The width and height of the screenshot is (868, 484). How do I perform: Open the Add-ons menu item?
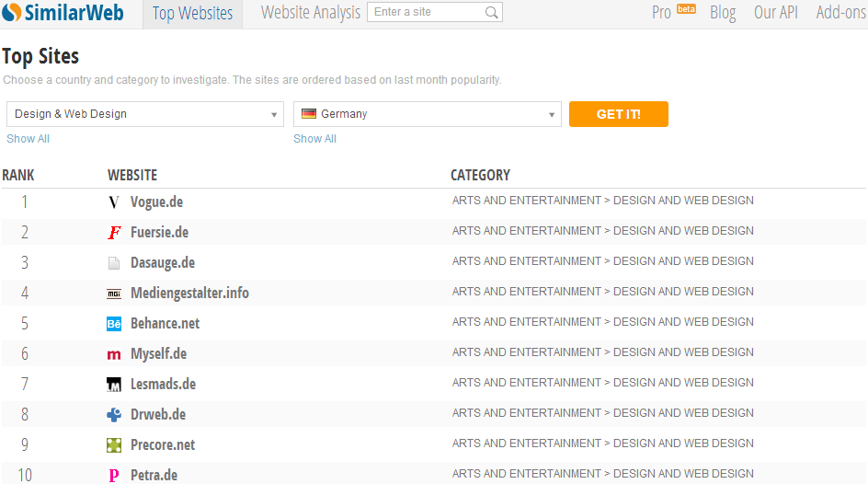tap(840, 12)
